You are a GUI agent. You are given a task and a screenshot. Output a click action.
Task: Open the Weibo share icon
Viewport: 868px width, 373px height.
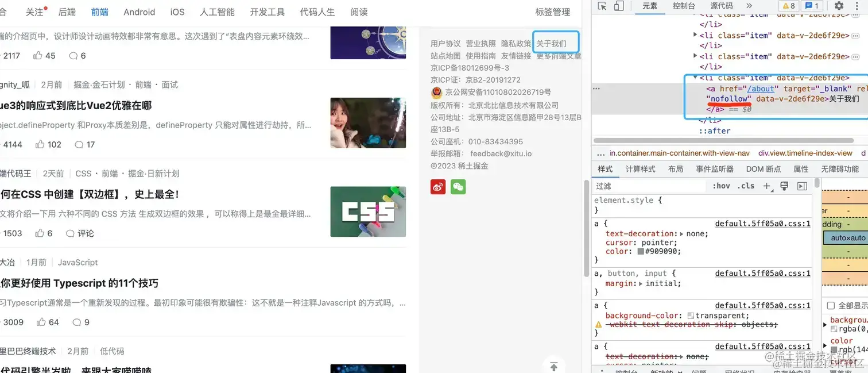point(438,187)
